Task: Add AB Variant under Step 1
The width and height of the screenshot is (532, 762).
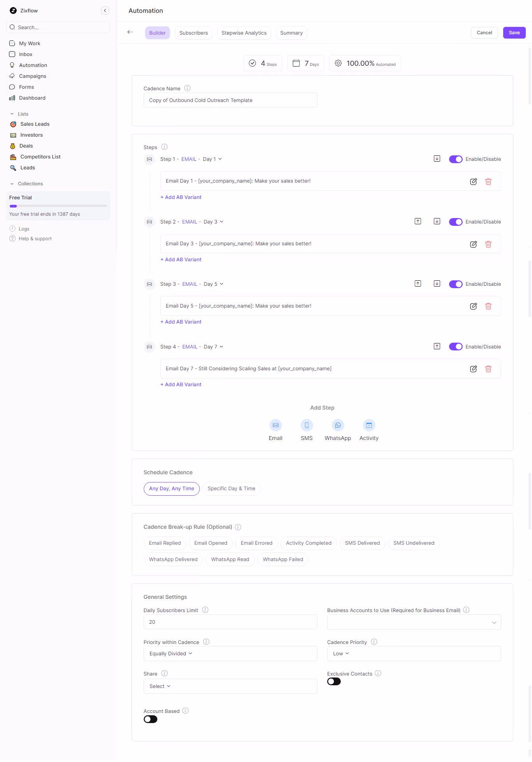Action: coord(181,197)
